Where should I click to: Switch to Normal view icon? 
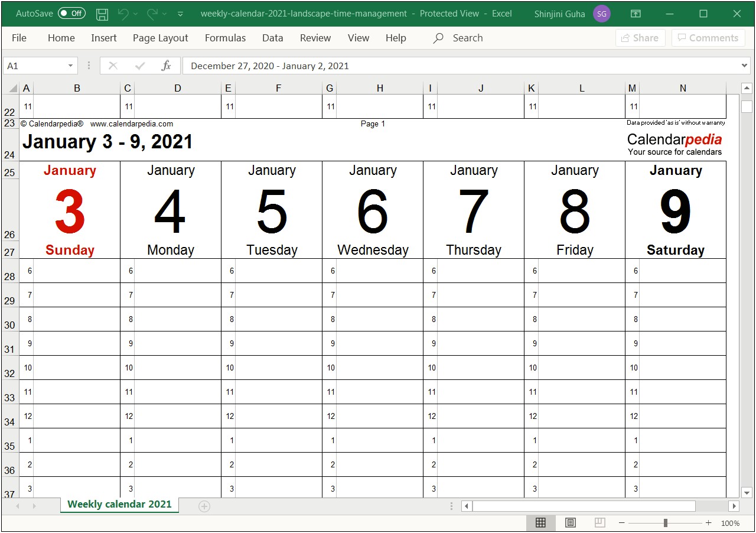point(540,523)
